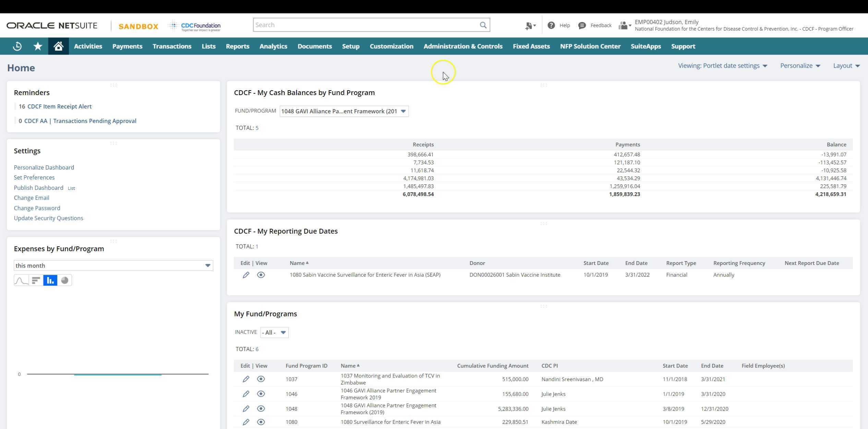This screenshot has height=429, width=868.
Task: View fund program 1037 using the eye icon
Action: coord(261,379)
